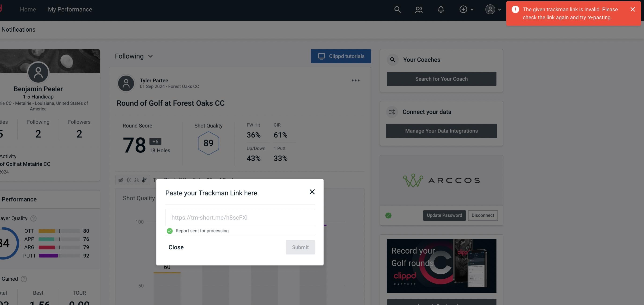Click the data connect/sync icon

pos(392,112)
